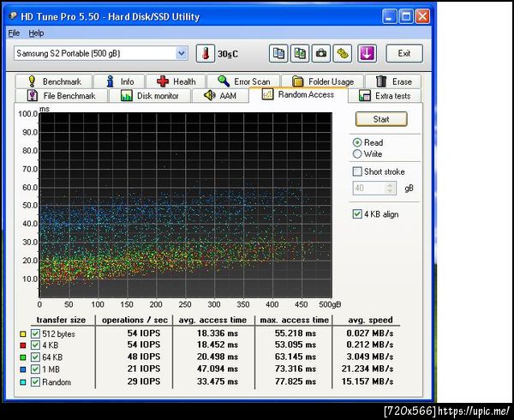Expand the Samsung S2 Portable drive dropdown
The height and width of the screenshot is (420, 514).
click(x=182, y=53)
